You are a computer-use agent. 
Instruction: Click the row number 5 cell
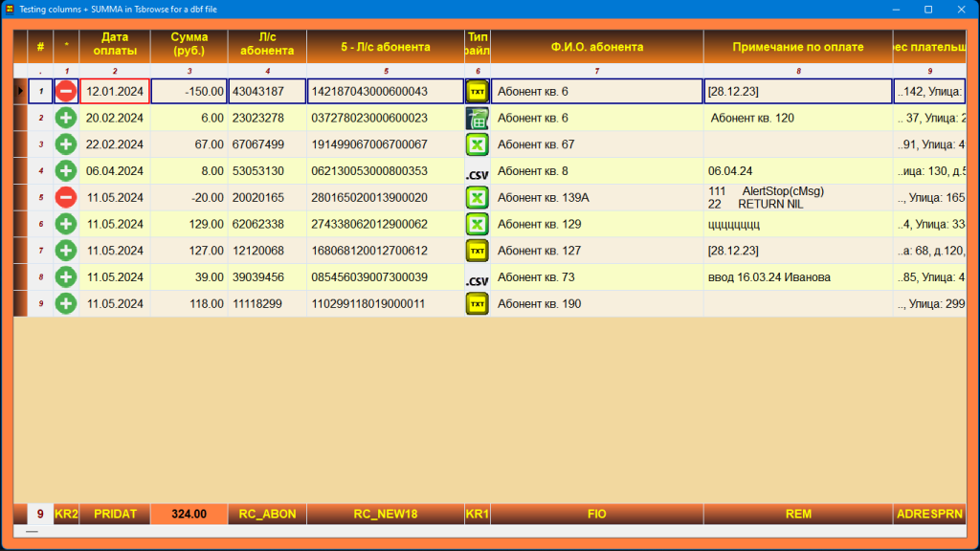click(40, 197)
